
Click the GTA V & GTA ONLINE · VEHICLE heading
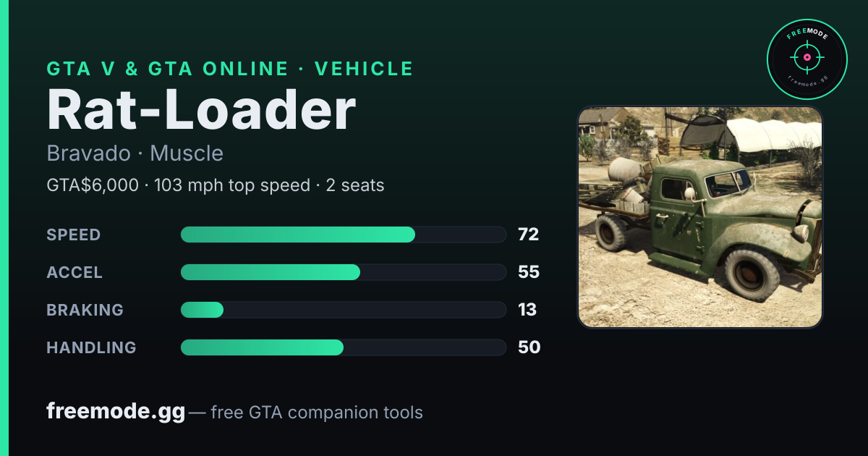230,69
